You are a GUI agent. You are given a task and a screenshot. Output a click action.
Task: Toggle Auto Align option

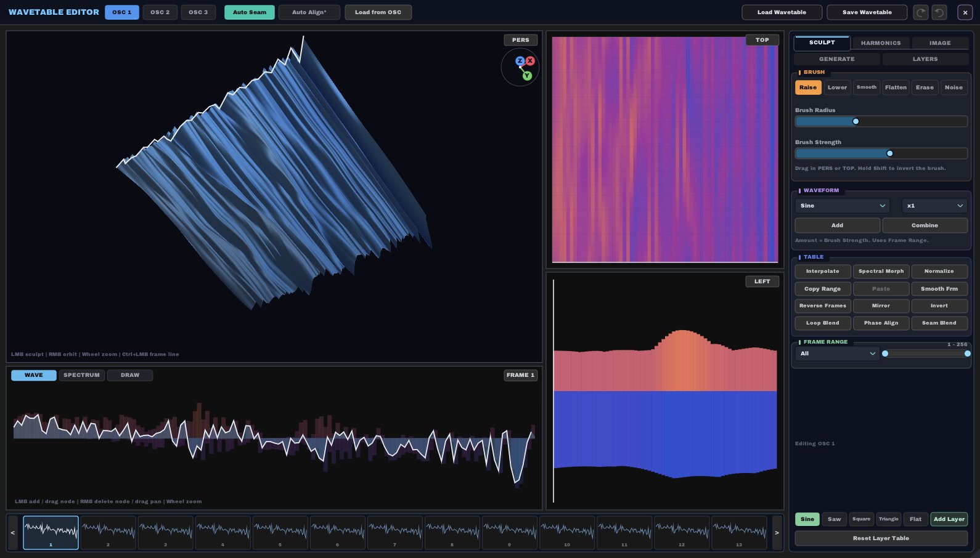(309, 12)
